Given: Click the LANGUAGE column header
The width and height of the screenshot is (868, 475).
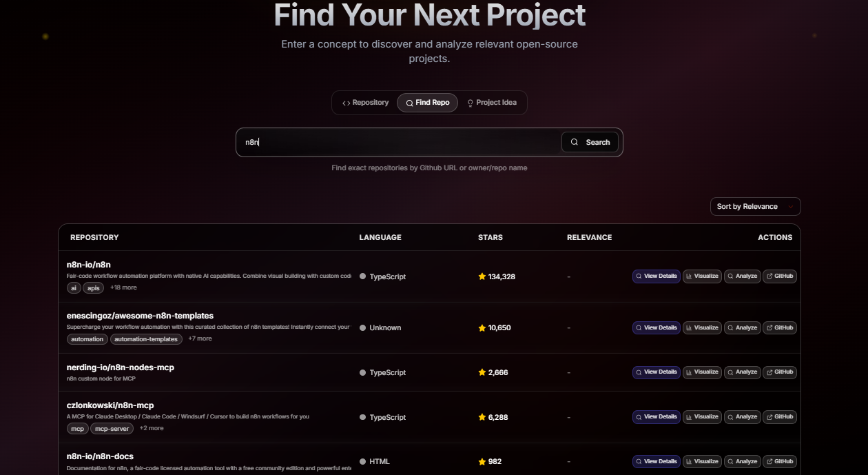Looking at the screenshot, I should tap(380, 237).
